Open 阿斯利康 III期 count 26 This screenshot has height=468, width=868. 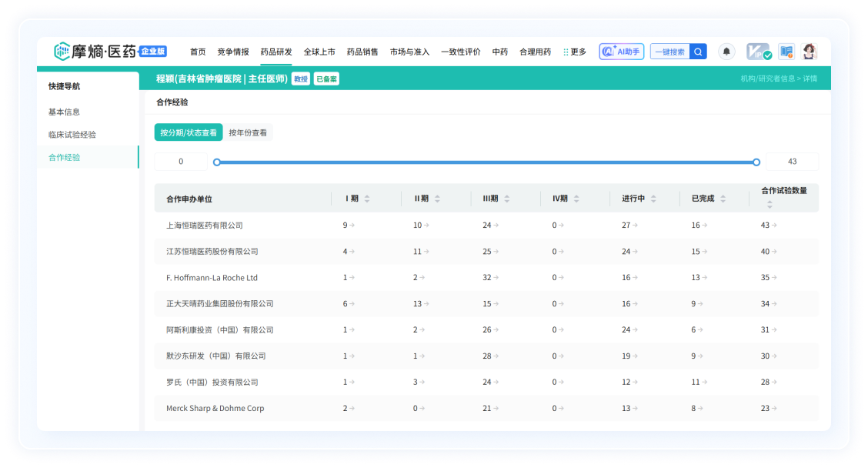490,329
